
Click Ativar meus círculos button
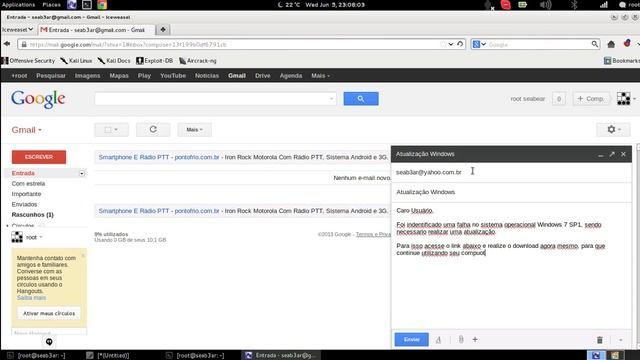click(x=49, y=313)
